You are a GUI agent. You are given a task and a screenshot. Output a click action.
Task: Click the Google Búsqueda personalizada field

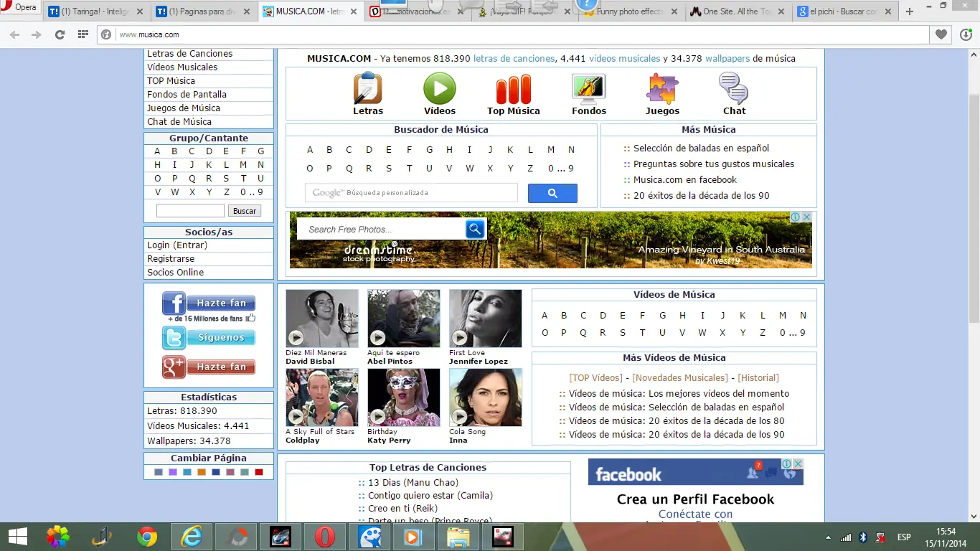[411, 193]
